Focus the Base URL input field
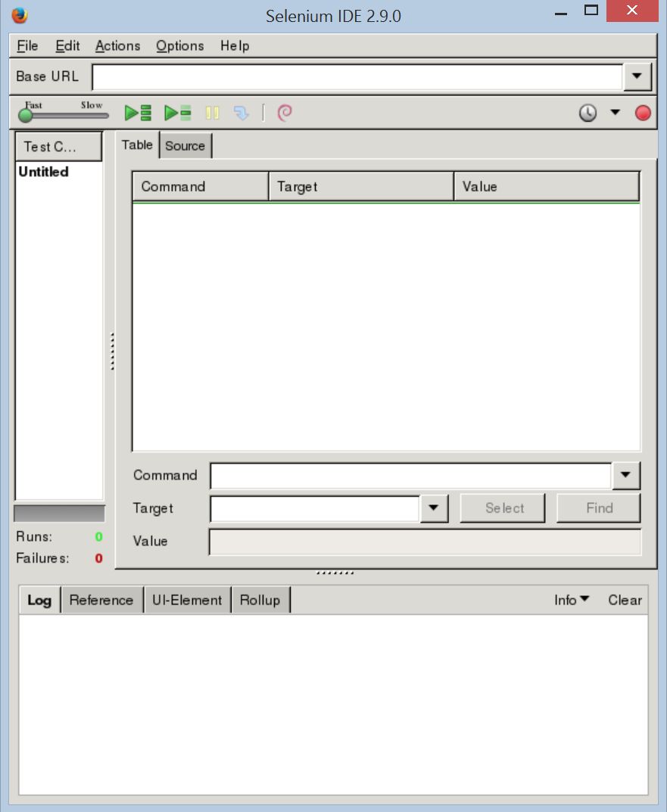This screenshot has height=812, width=667. [357, 77]
